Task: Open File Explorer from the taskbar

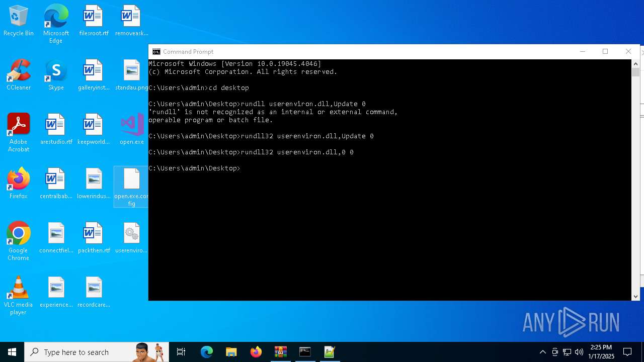Action: 231,352
